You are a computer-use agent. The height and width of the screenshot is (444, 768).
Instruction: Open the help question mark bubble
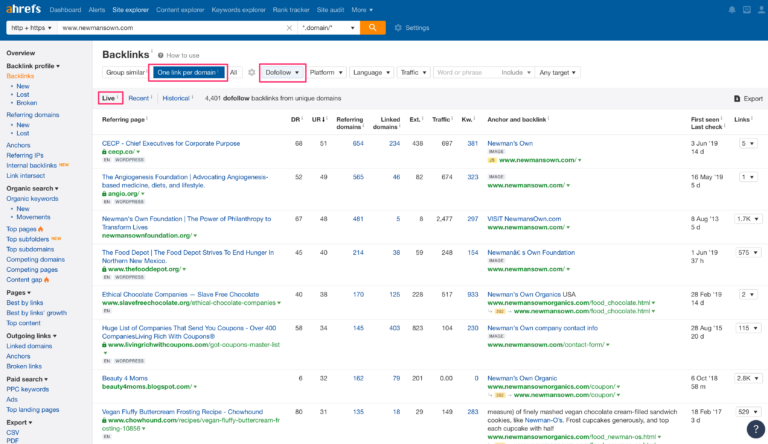click(x=756, y=429)
